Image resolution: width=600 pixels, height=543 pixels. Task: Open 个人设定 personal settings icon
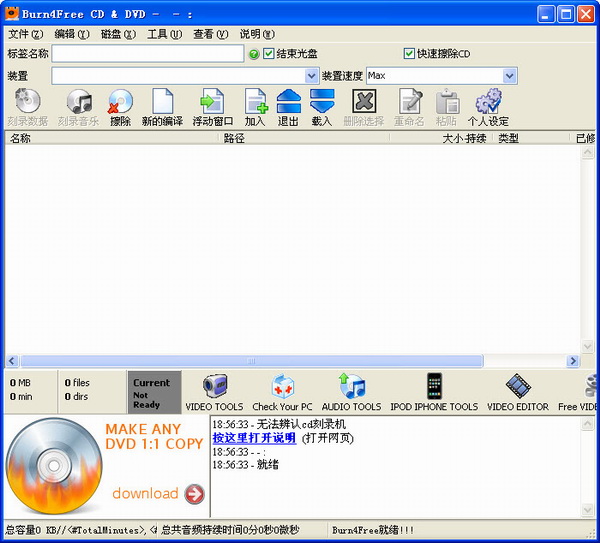[x=489, y=101]
